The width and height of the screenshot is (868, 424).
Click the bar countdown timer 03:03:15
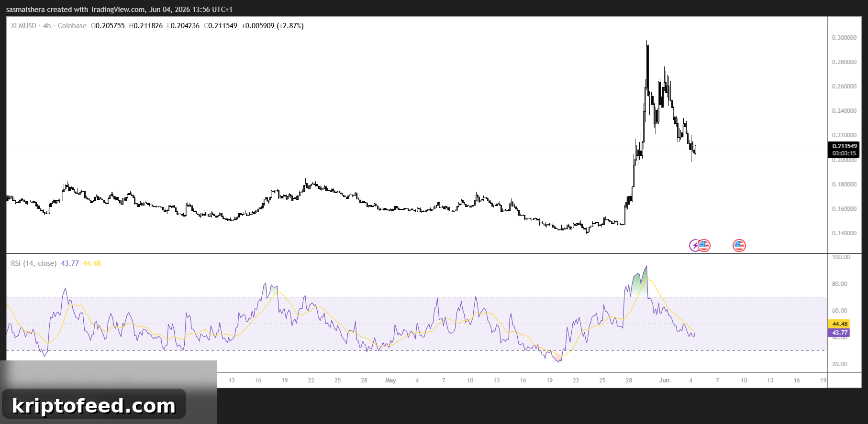(844, 153)
